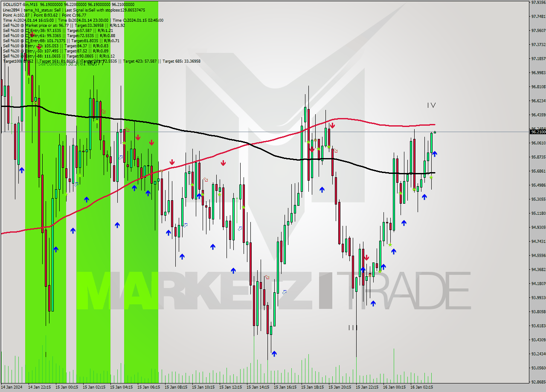Click the '15 Jan 08:15' time label
This screenshot has height=392, width=546.
(176, 387)
